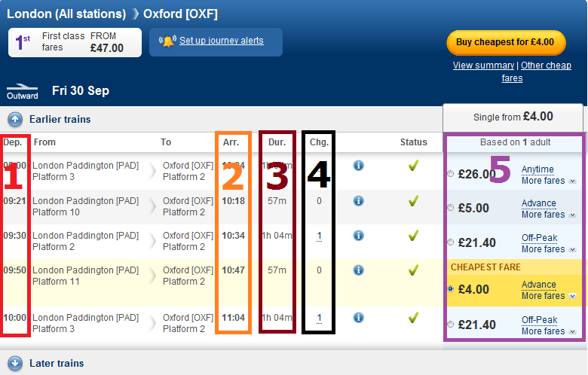The image size is (588, 375).
Task: Open info icon for the 09:21 train
Action: [x=359, y=201]
